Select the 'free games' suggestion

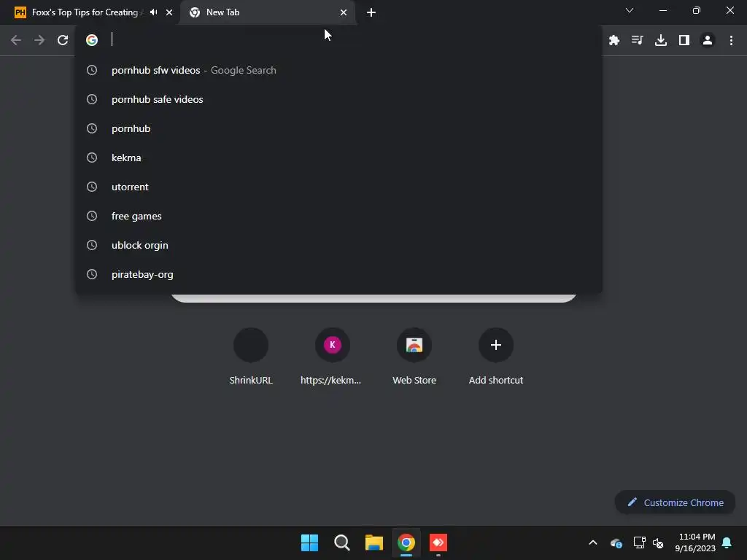point(338,216)
